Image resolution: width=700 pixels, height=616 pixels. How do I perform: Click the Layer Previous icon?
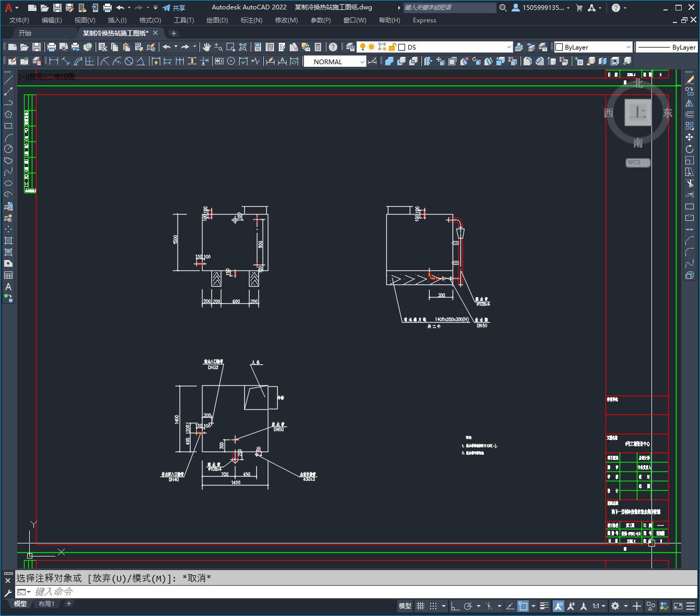coord(531,47)
